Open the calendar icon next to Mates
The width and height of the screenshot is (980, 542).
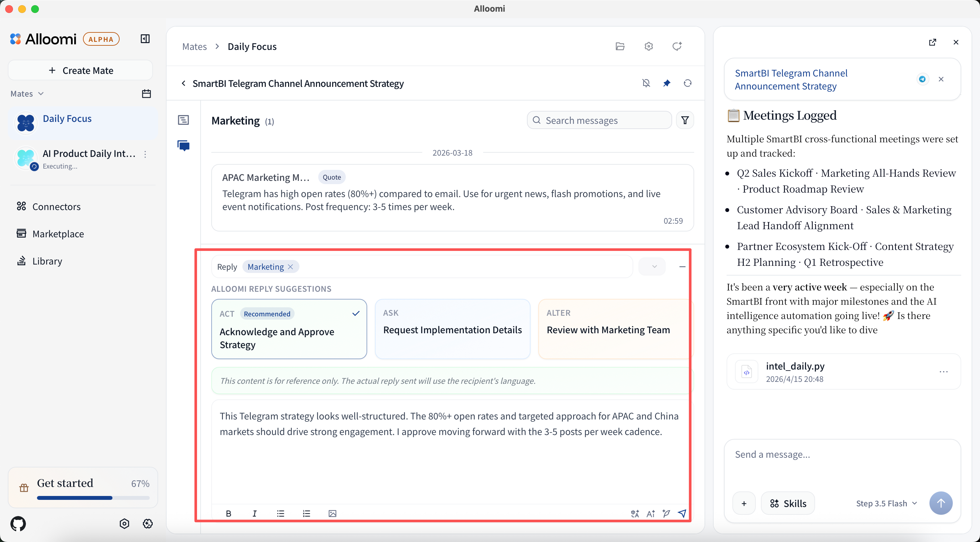(x=146, y=94)
